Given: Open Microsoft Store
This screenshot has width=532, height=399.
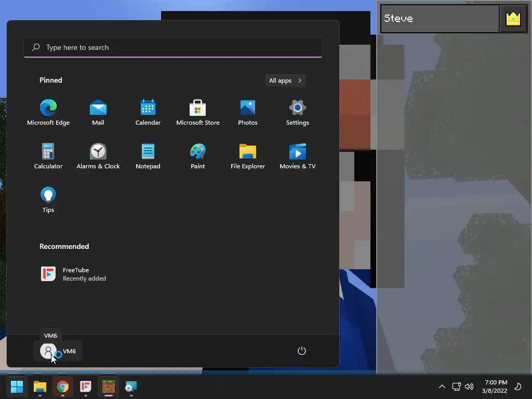Looking at the screenshot, I should point(198,113).
